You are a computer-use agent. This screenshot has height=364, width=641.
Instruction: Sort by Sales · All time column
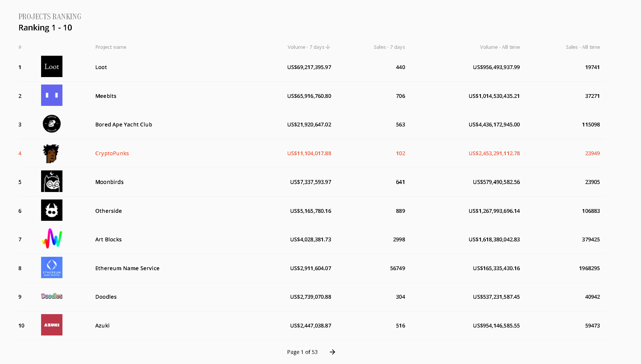point(583,47)
